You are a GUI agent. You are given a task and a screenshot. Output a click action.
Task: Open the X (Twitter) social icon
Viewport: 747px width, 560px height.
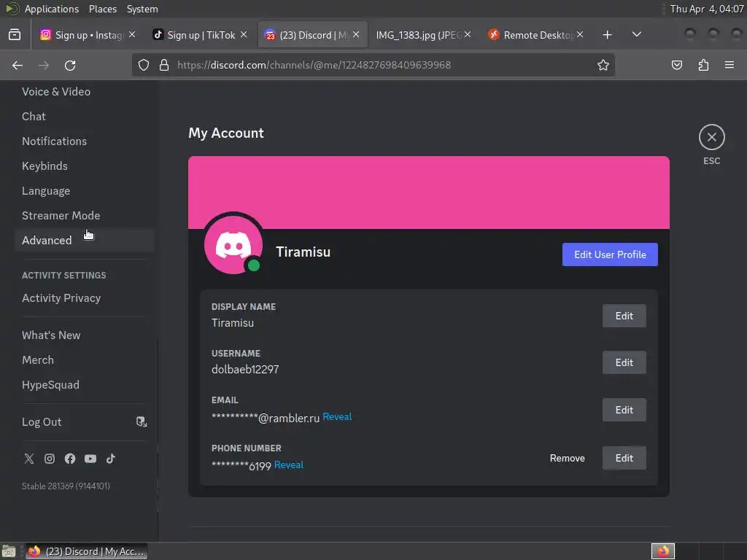click(x=29, y=459)
